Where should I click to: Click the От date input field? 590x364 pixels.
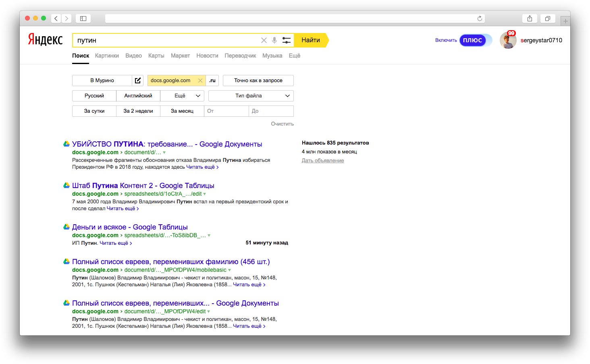226,111
